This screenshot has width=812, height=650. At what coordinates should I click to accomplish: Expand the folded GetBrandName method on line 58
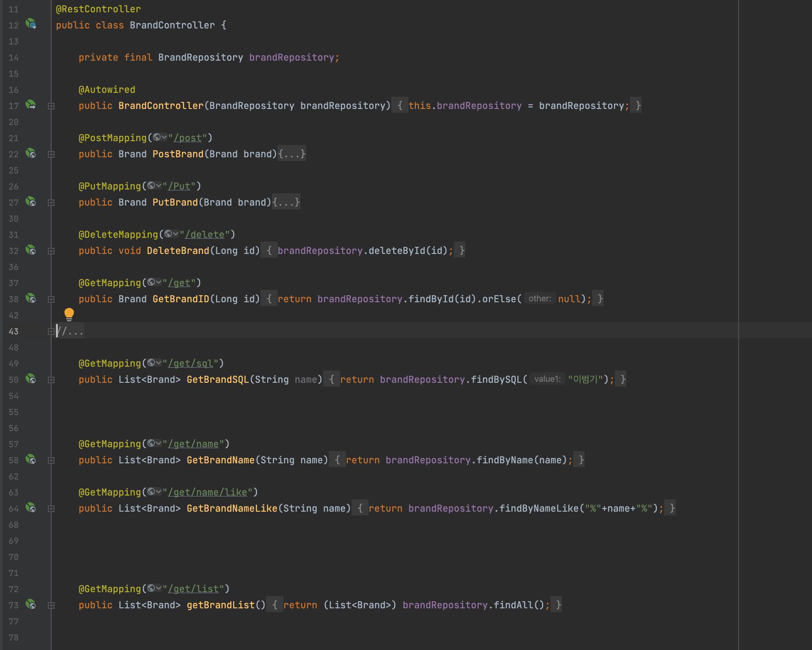coord(51,460)
